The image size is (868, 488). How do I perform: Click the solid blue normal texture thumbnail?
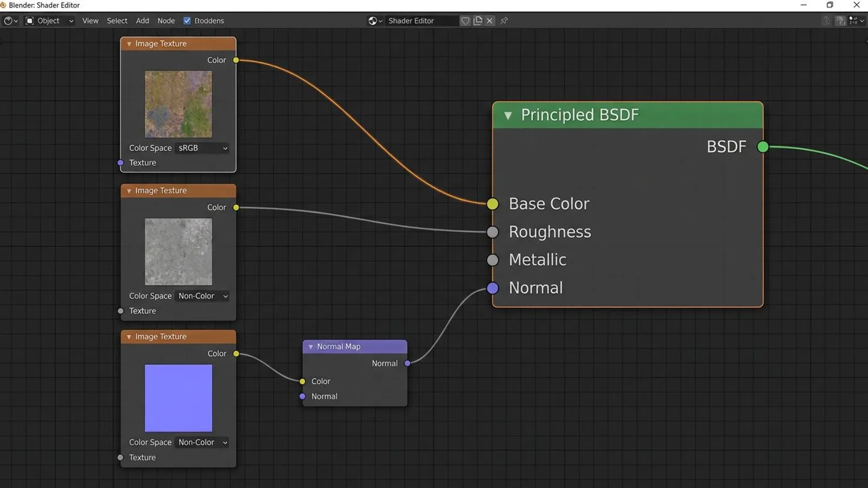pos(178,398)
